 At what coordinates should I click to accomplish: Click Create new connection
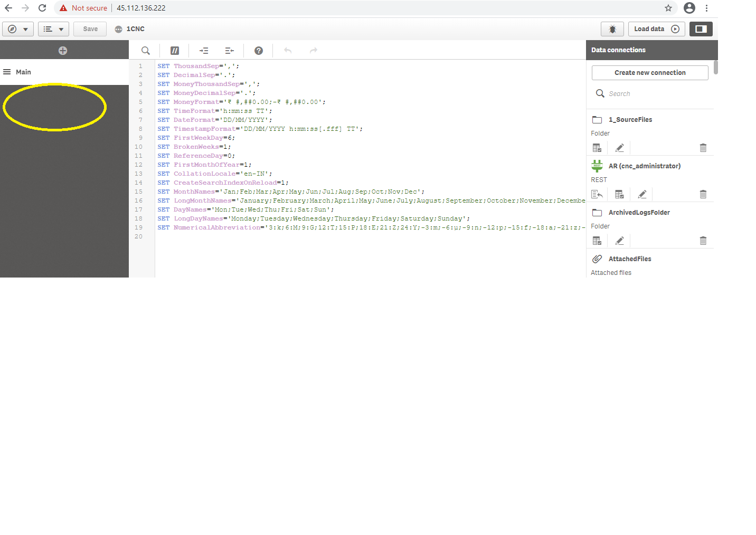click(649, 73)
